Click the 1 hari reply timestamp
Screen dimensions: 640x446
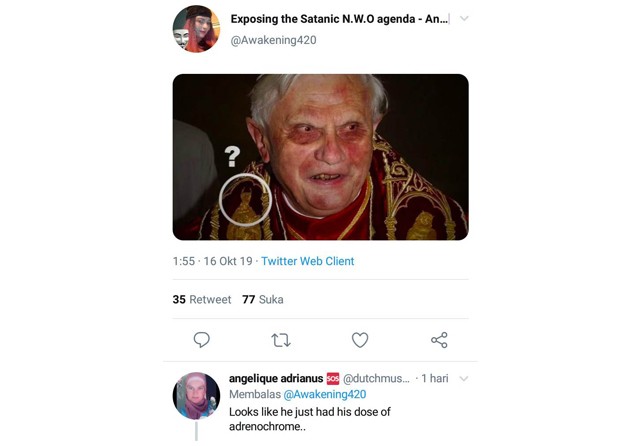tap(434, 379)
